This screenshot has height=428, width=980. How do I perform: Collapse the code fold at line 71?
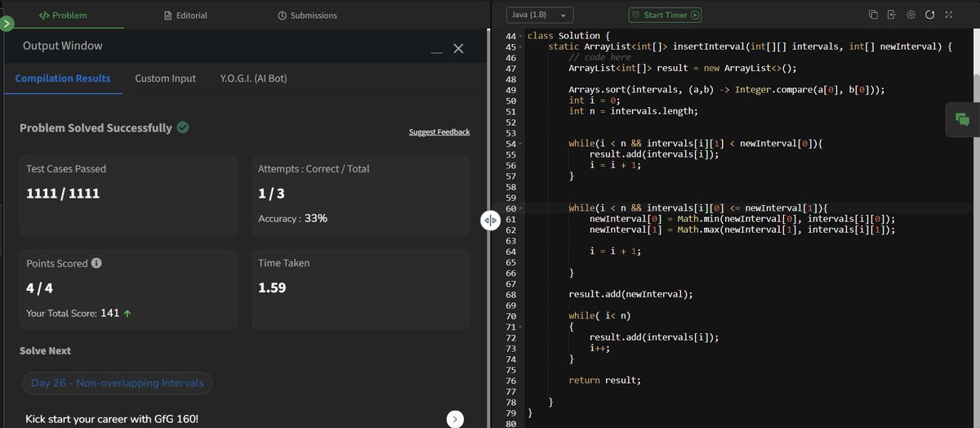521,327
